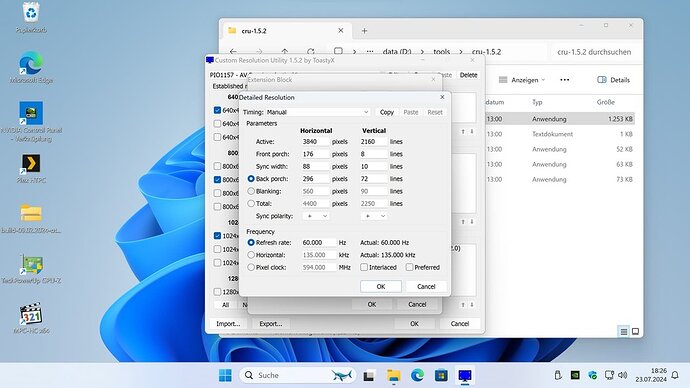The image size is (690, 388).
Task: Enable the Interlaced checkbox
Action: (364, 267)
